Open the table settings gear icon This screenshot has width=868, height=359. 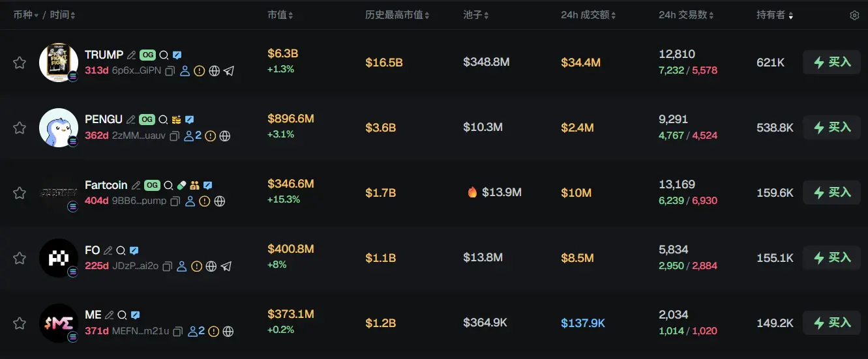pos(854,15)
